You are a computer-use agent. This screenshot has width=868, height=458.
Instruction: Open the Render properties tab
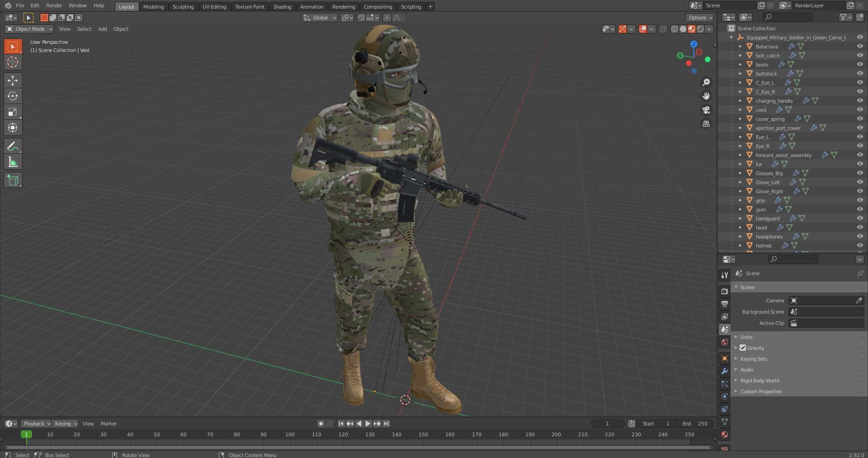(x=725, y=291)
